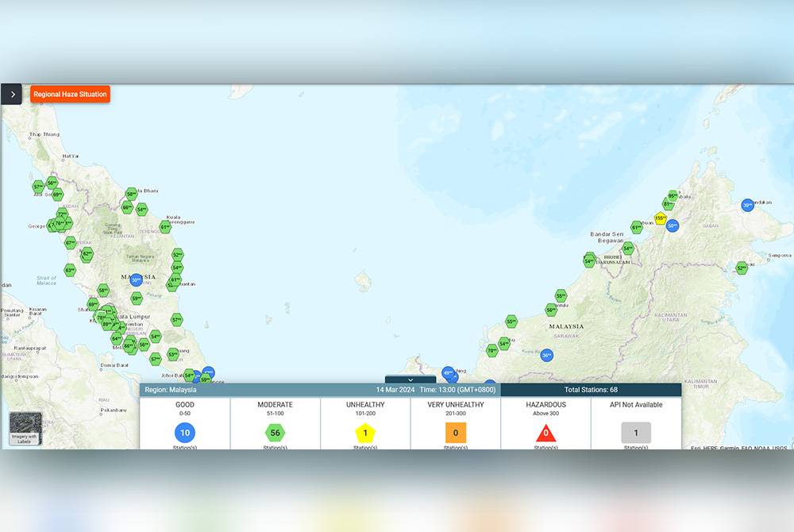Click the red HAZARDOUS triangle icon in the legend
Image resolution: width=794 pixels, height=532 pixels.
pos(546,434)
